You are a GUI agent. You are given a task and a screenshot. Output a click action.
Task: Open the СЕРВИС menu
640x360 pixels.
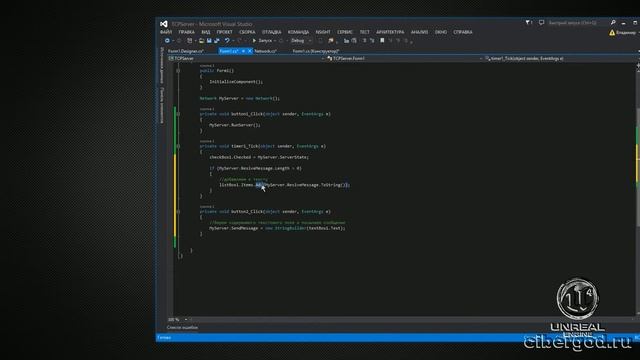pos(345,32)
